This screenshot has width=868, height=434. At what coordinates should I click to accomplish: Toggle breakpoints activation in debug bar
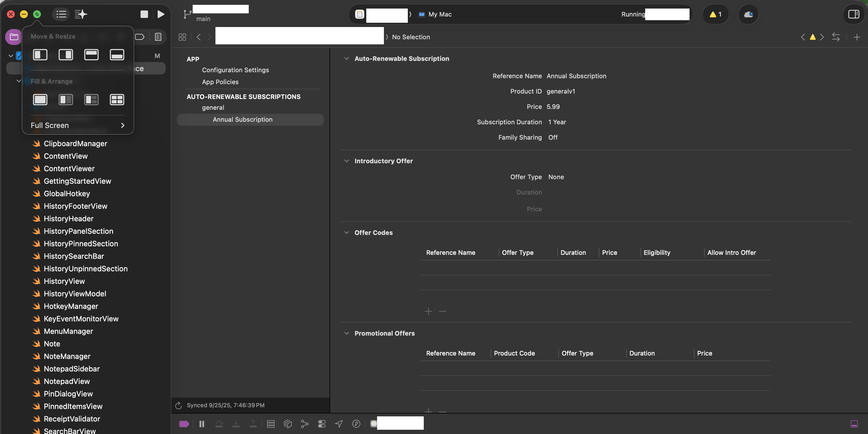click(x=184, y=424)
